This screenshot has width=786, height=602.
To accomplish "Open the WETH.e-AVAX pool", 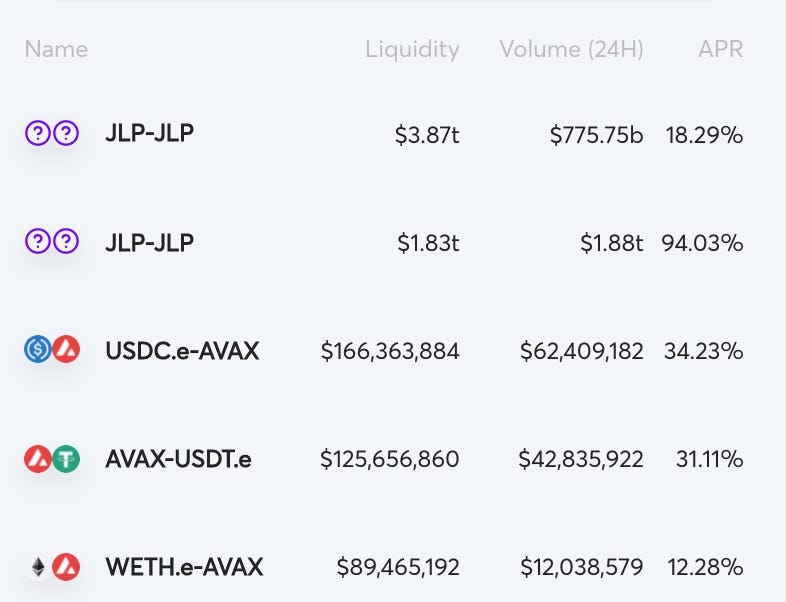I will pos(184,568).
